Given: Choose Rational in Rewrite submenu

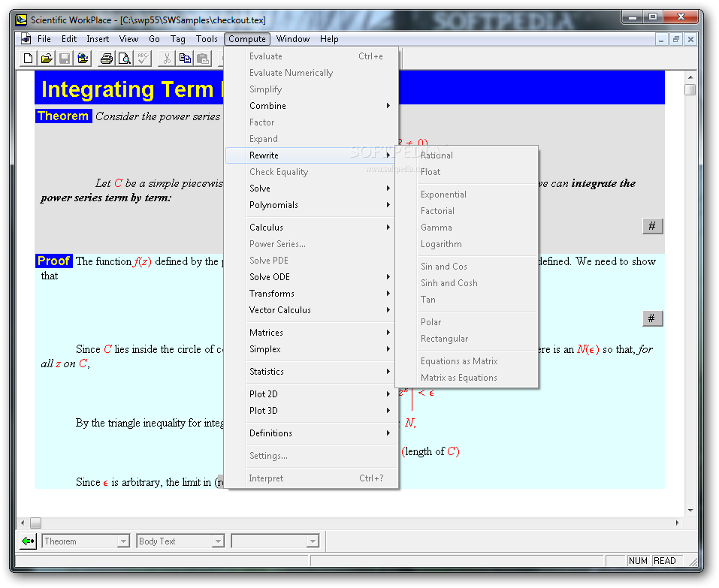Looking at the screenshot, I should tap(467, 155).
